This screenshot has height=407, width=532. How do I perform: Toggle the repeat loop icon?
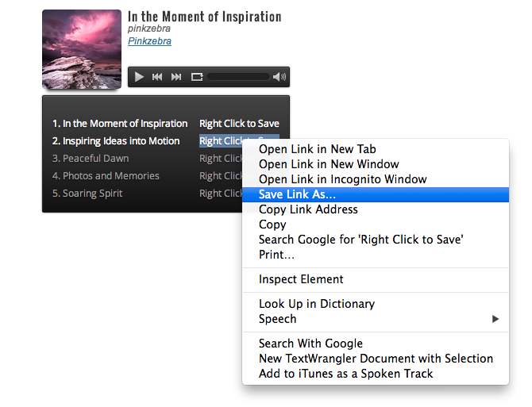tap(197, 77)
